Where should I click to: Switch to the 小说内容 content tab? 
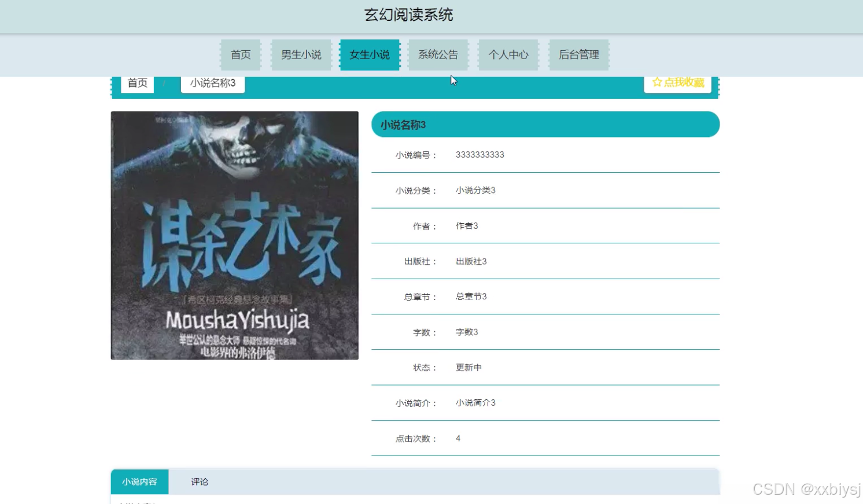coord(139,481)
